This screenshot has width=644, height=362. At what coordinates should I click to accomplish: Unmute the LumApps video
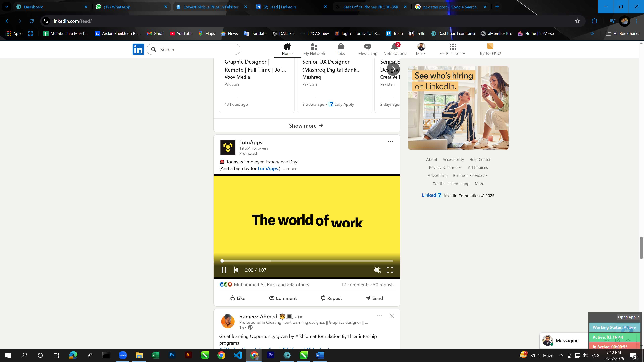(378, 270)
